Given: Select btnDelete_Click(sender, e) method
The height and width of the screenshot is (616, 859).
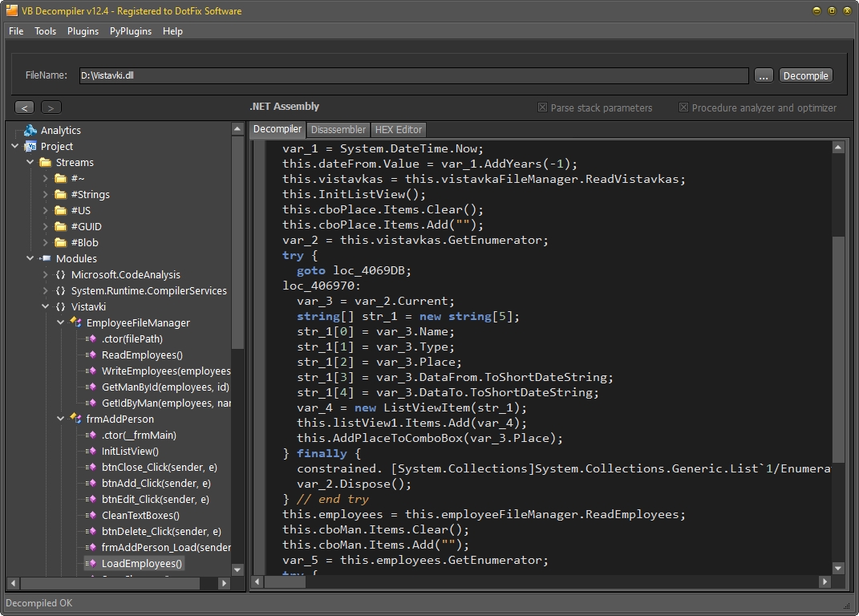Looking at the screenshot, I should coord(161,531).
